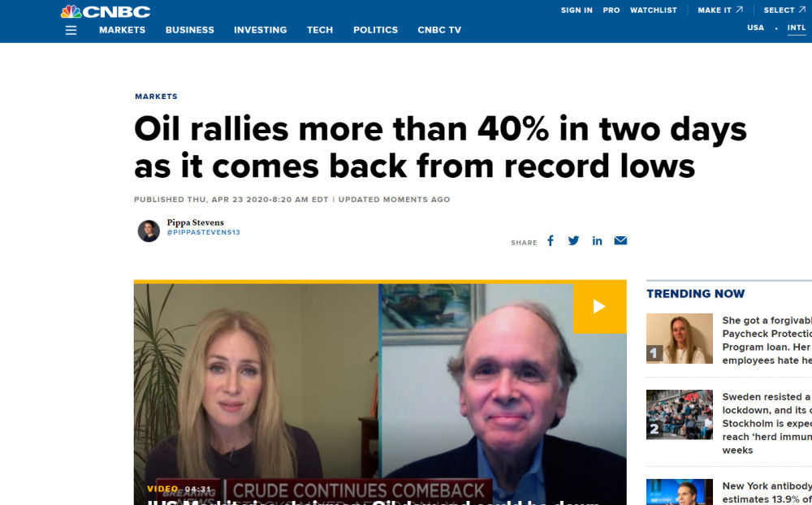Open Select external site link
Screen dimensions: 812x505
click(x=784, y=10)
